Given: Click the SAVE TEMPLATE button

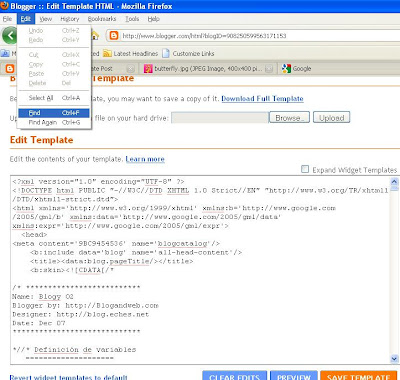Looking at the screenshot, I should click(x=360, y=376).
